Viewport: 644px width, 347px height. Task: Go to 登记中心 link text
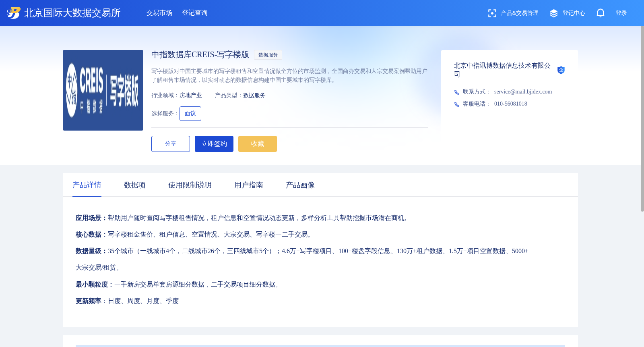click(x=574, y=13)
